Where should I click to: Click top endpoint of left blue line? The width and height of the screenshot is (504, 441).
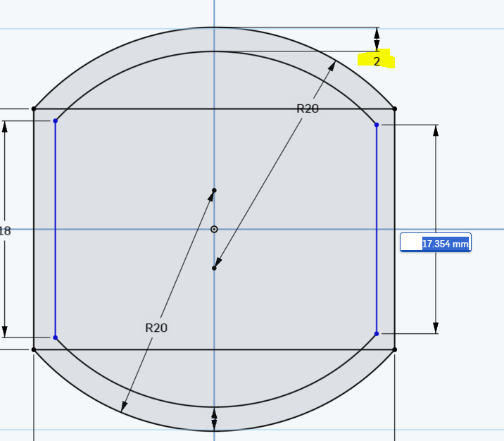pos(55,121)
